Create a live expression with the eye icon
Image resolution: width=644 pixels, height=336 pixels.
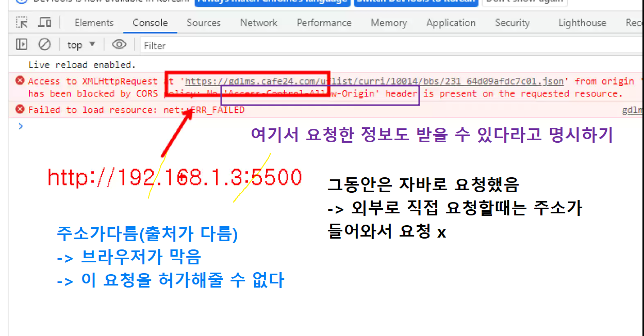click(119, 45)
